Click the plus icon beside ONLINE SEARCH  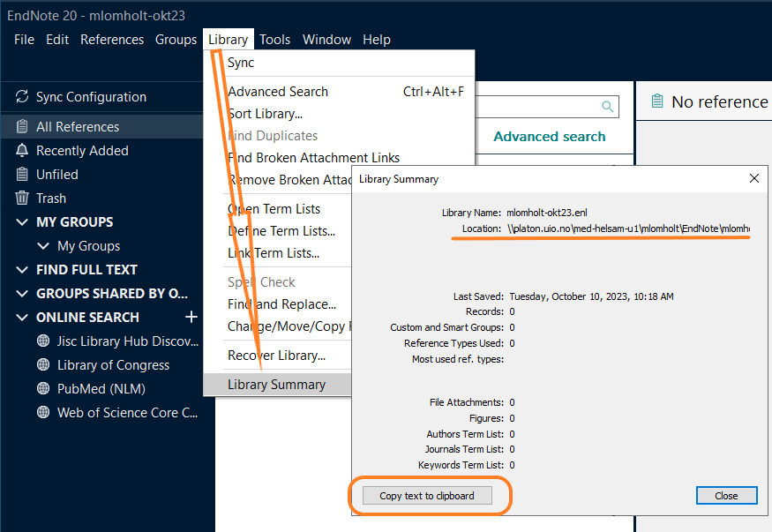point(191,317)
